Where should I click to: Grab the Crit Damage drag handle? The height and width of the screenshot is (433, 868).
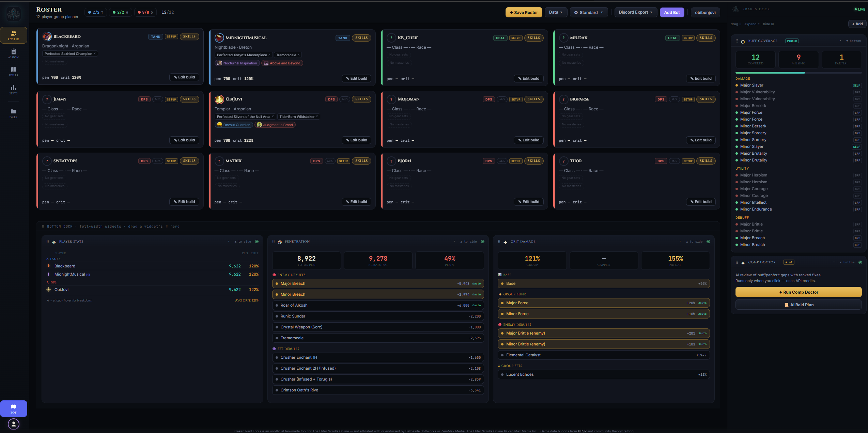coord(499,242)
